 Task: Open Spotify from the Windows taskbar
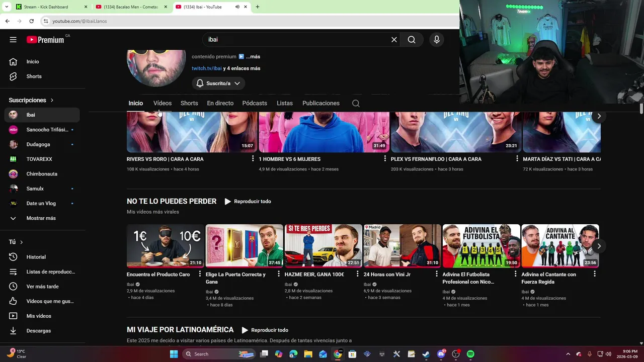[470, 354]
